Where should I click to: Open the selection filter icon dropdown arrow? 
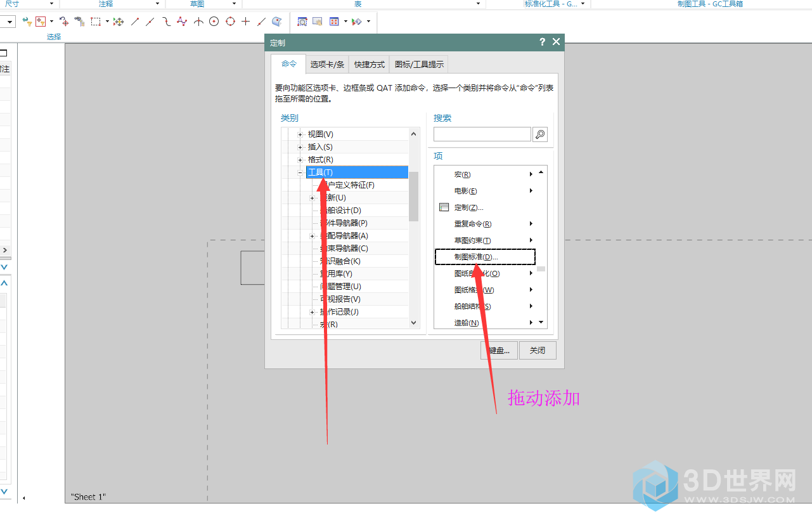tap(51, 22)
